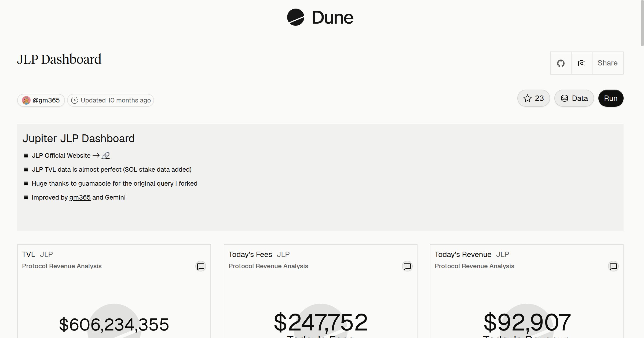
Task: Click the camera screenshot icon
Action: coord(581,63)
